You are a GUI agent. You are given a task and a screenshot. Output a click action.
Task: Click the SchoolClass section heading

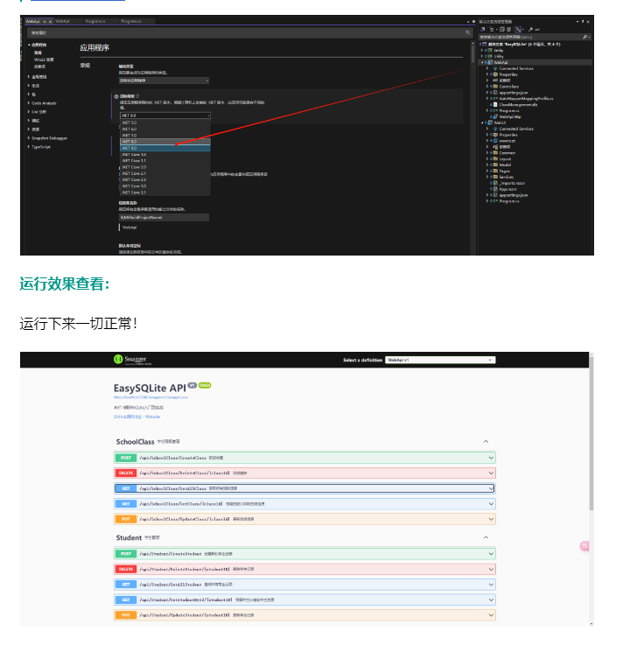point(135,442)
